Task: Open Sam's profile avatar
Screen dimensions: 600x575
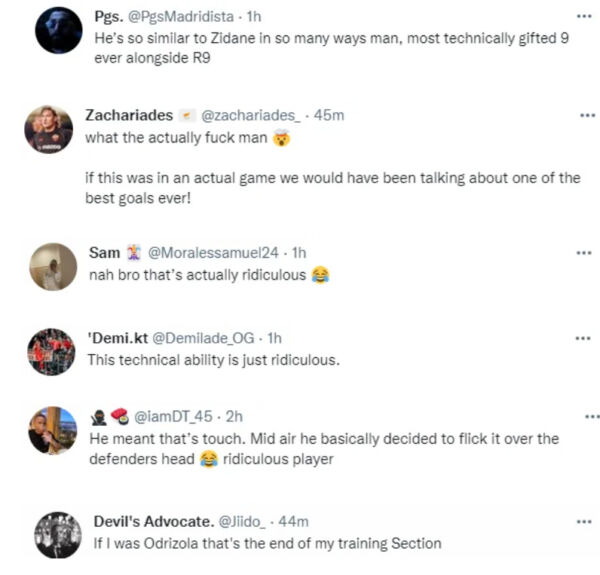Action: tap(53, 267)
